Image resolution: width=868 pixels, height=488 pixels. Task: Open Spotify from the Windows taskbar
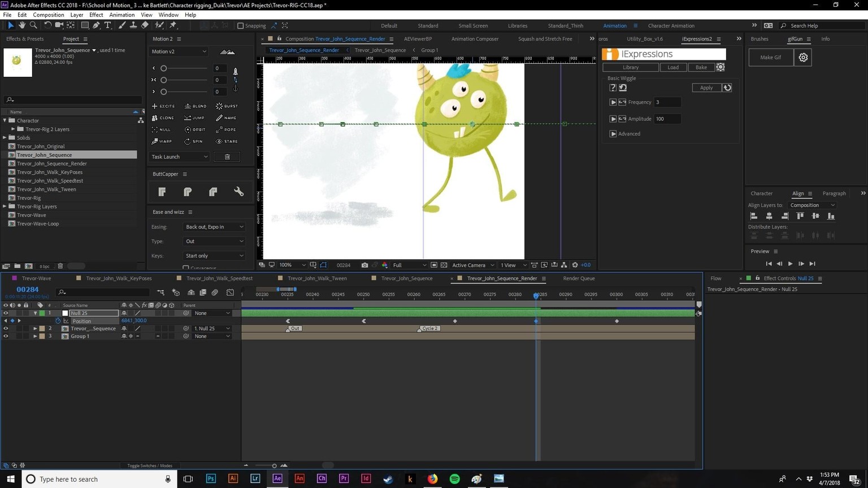point(454,478)
